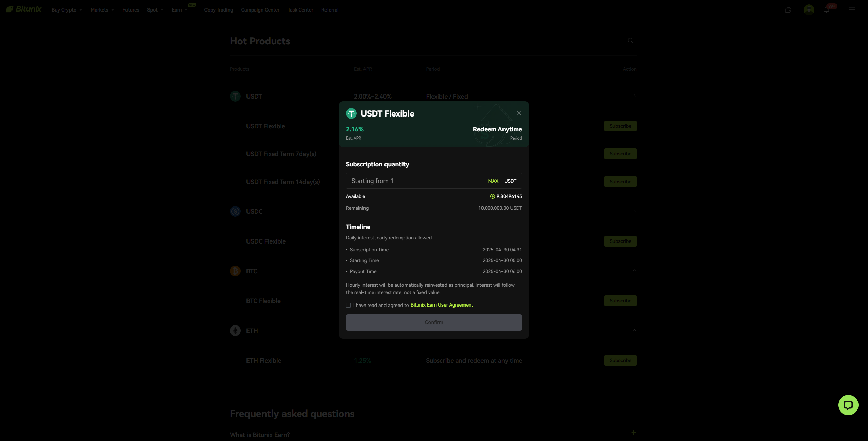Click the Bitunix logo in the top bar

(23, 9)
